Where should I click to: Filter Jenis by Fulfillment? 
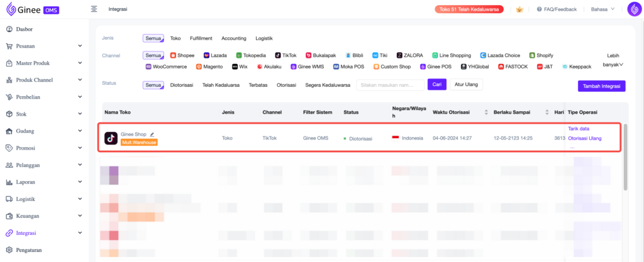pos(201,38)
